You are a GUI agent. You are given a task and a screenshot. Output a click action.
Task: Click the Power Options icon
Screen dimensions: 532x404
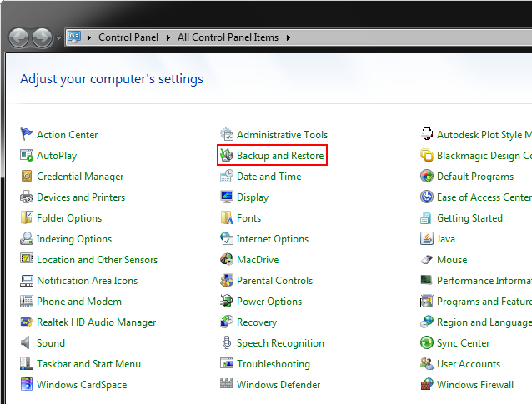(227, 302)
